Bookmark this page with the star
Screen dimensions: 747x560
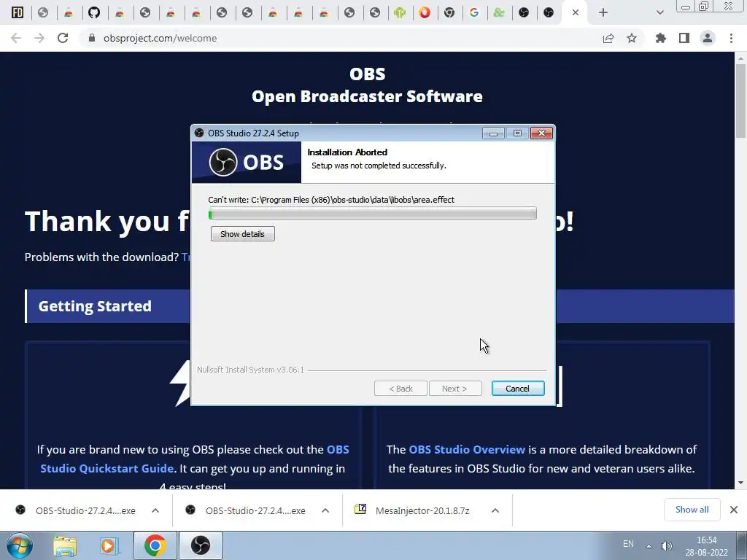pos(632,38)
